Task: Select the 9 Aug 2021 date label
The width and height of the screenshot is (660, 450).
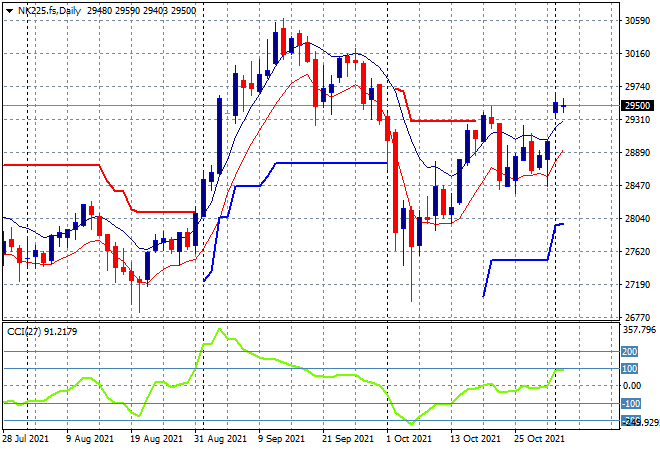Action: (x=89, y=438)
